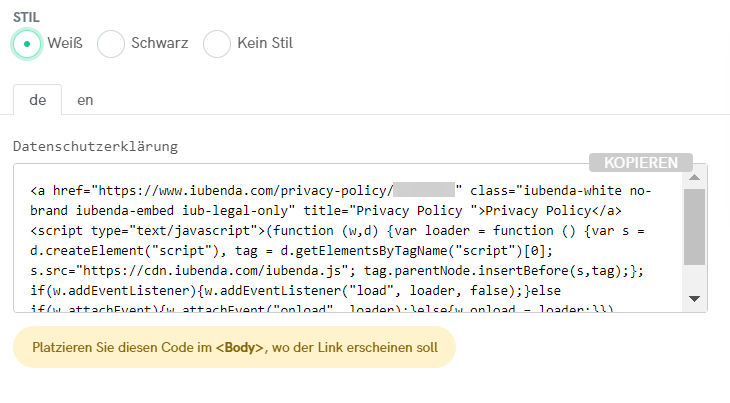Switch to the de language tab
This screenshot has height=403, width=730.
(38, 100)
